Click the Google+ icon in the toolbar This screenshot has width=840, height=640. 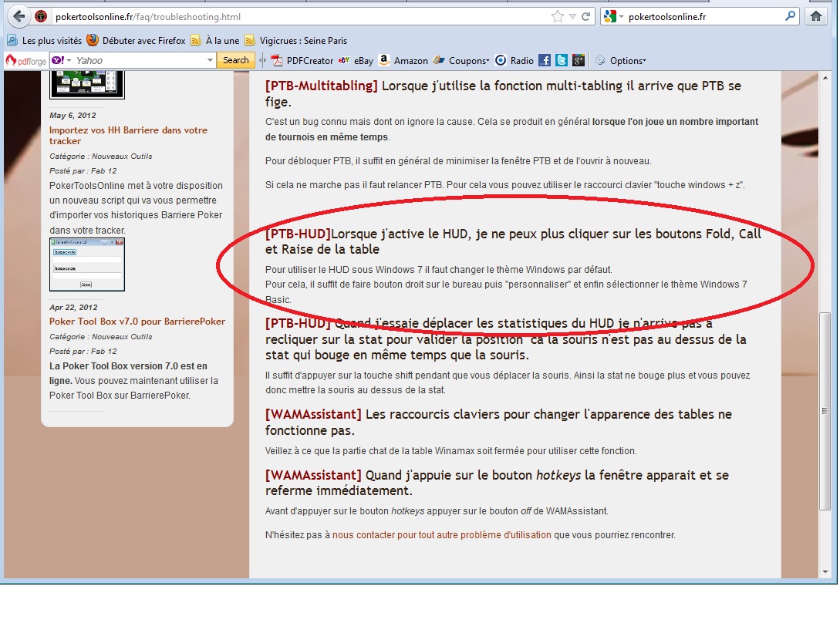(x=579, y=60)
